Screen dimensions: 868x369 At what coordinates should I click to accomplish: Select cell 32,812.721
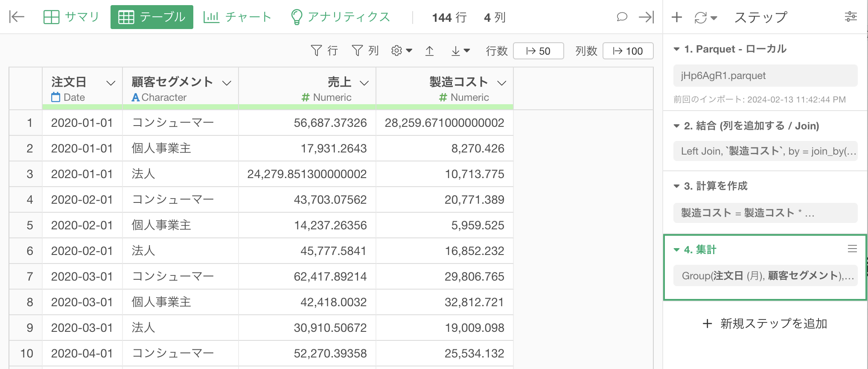tap(445, 302)
